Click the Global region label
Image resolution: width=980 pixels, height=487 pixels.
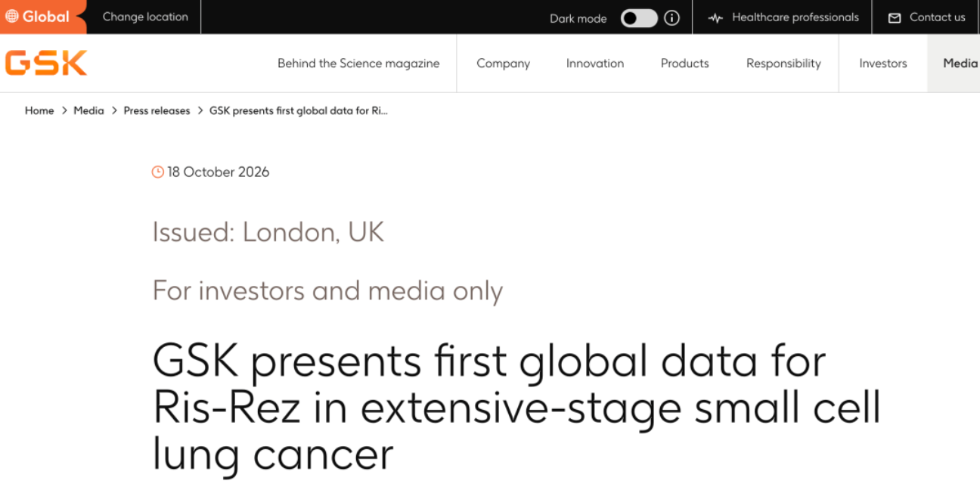(45, 17)
